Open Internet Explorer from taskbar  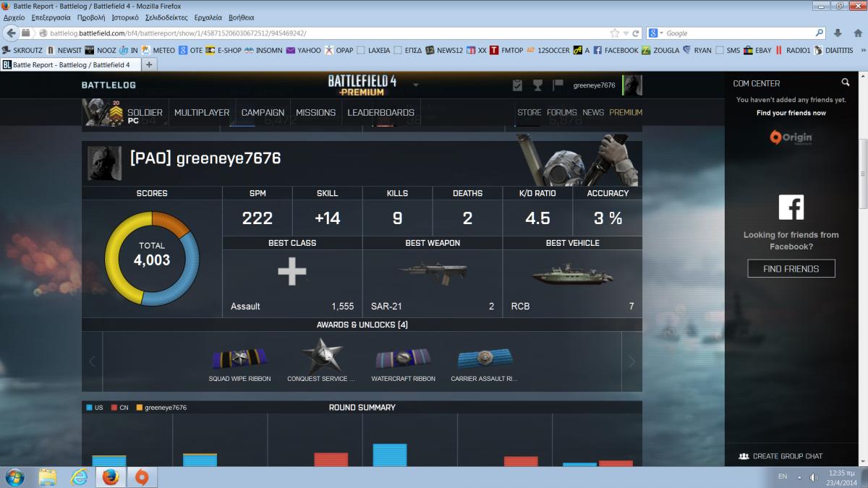(x=78, y=477)
